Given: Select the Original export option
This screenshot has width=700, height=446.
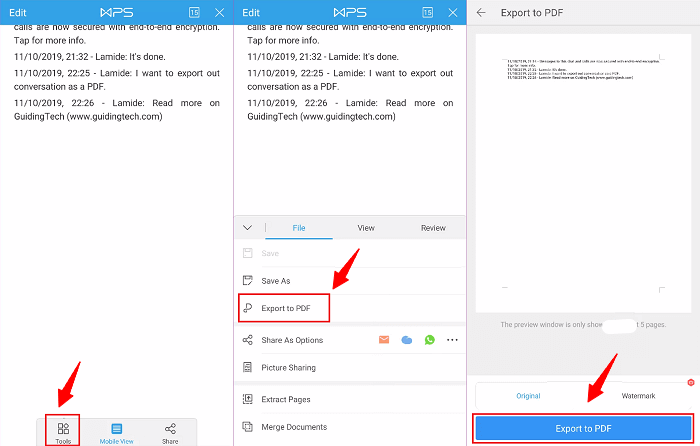Looking at the screenshot, I should [x=528, y=396].
